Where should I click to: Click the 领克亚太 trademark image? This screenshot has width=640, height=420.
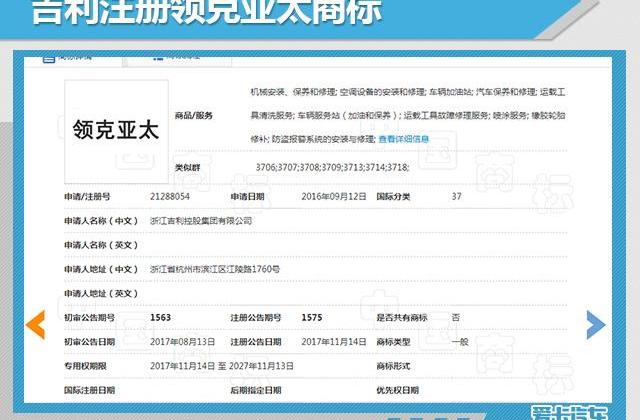pos(116,131)
